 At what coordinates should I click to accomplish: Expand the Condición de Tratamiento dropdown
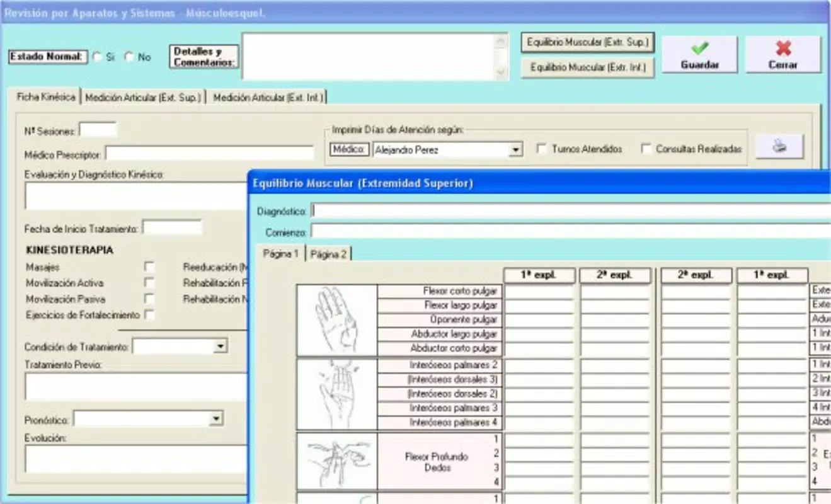pyautogui.click(x=221, y=346)
